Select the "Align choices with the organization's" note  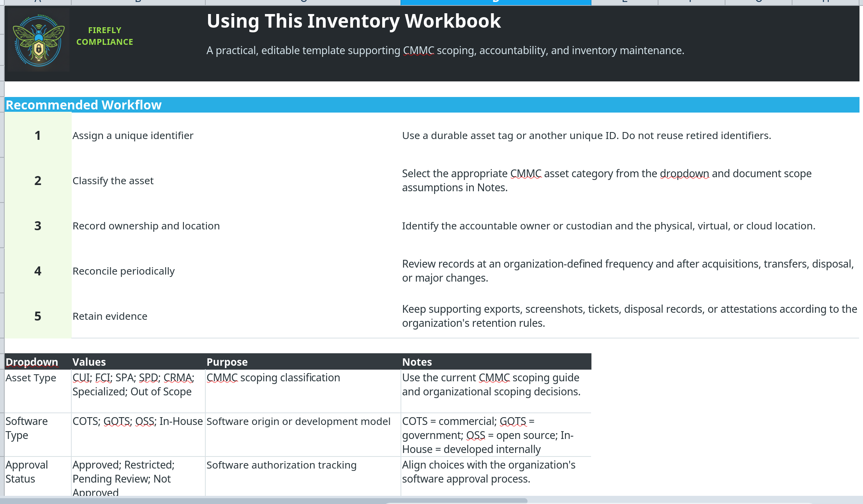click(x=496, y=476)
